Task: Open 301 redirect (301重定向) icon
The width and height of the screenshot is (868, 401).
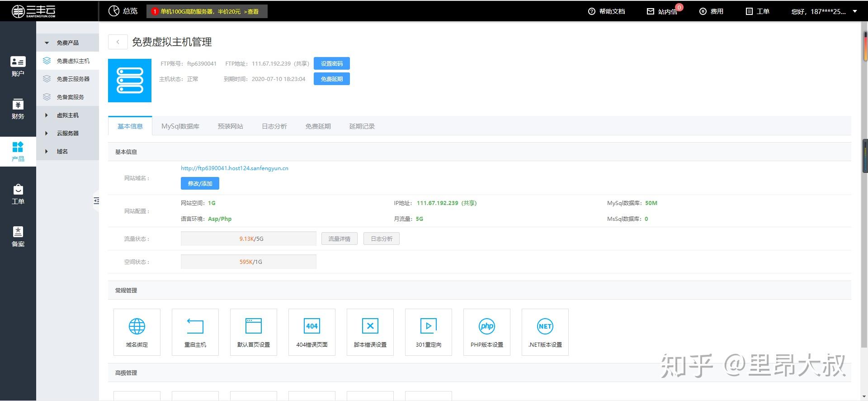Action: click(429, 326)
